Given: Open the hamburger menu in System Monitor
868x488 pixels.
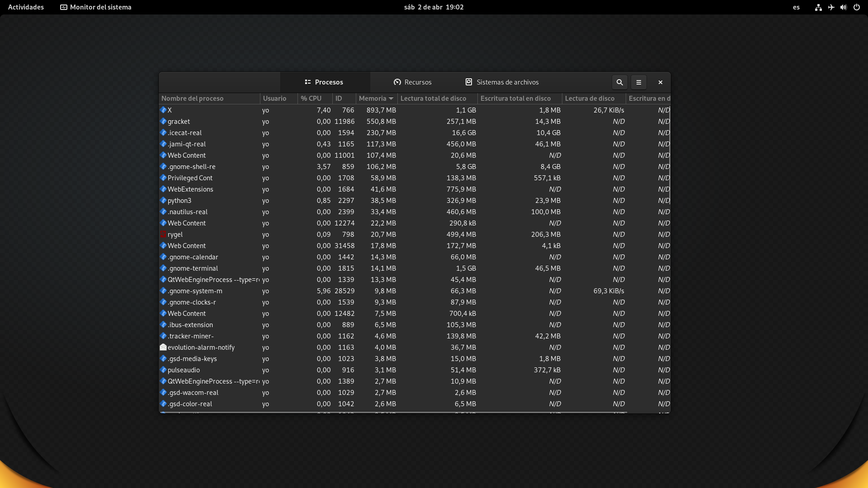Looking at the screenshot, I should pos(639,82).
